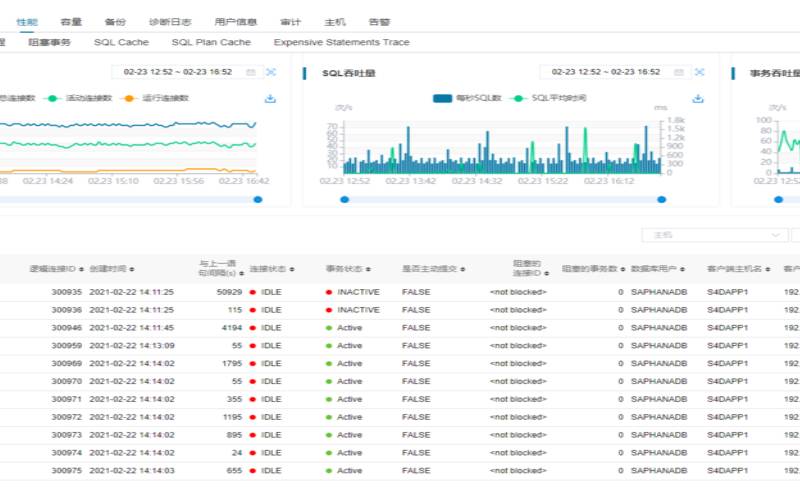Click 2021-02-22 14:13:09 creation time

(x=132, y=345)
